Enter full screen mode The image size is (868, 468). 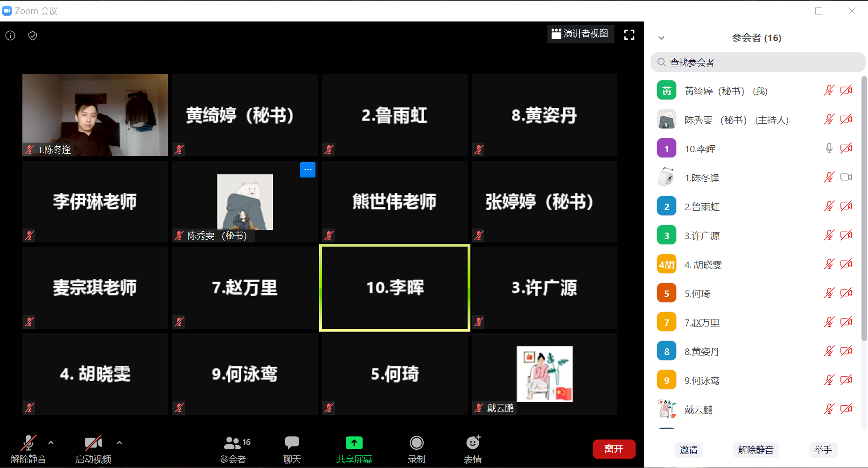pyautogui.click(x=629, y=35)
